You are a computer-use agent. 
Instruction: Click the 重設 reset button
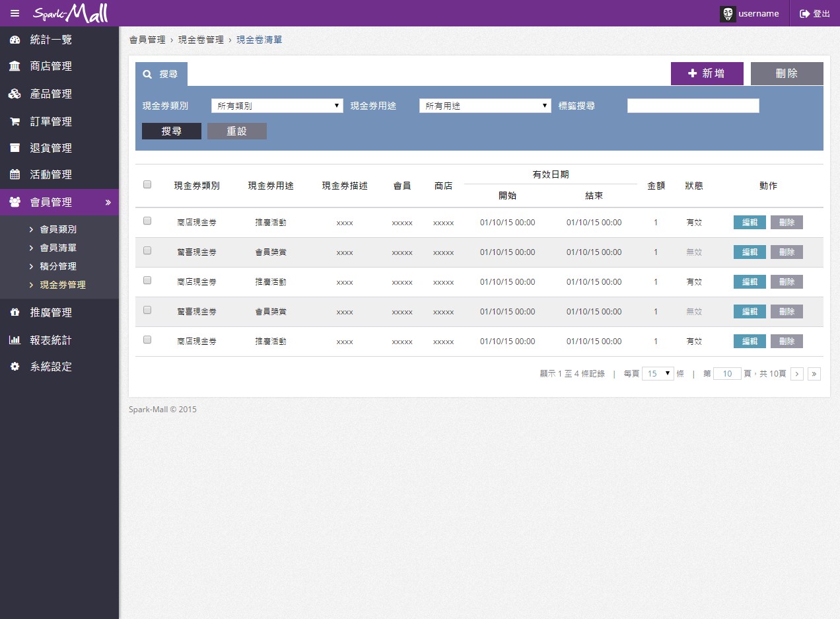(236, 131)
